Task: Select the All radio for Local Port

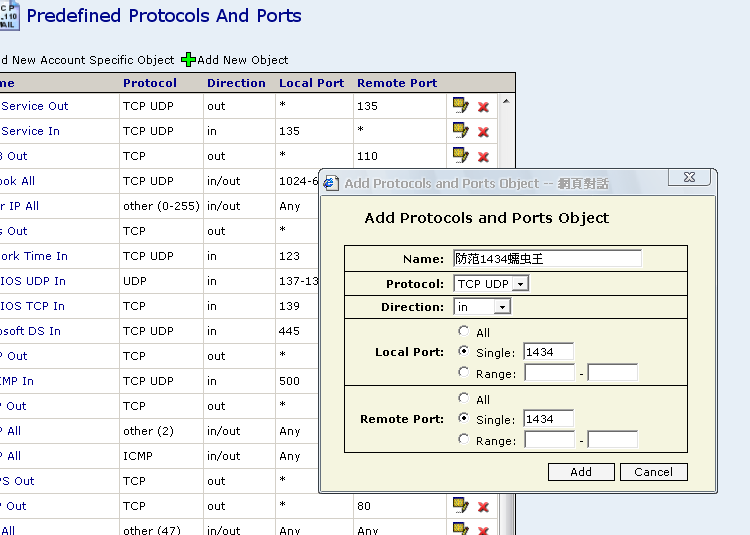Action: coord(463,331)
